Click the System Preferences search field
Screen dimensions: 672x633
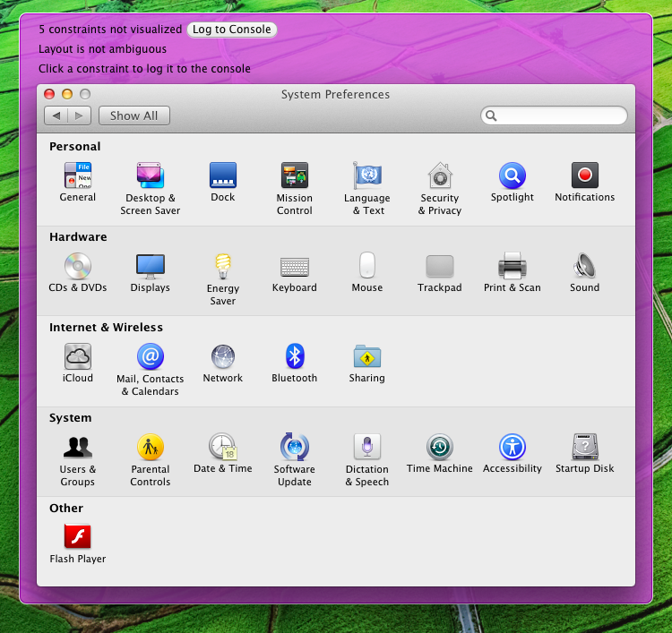554,115
